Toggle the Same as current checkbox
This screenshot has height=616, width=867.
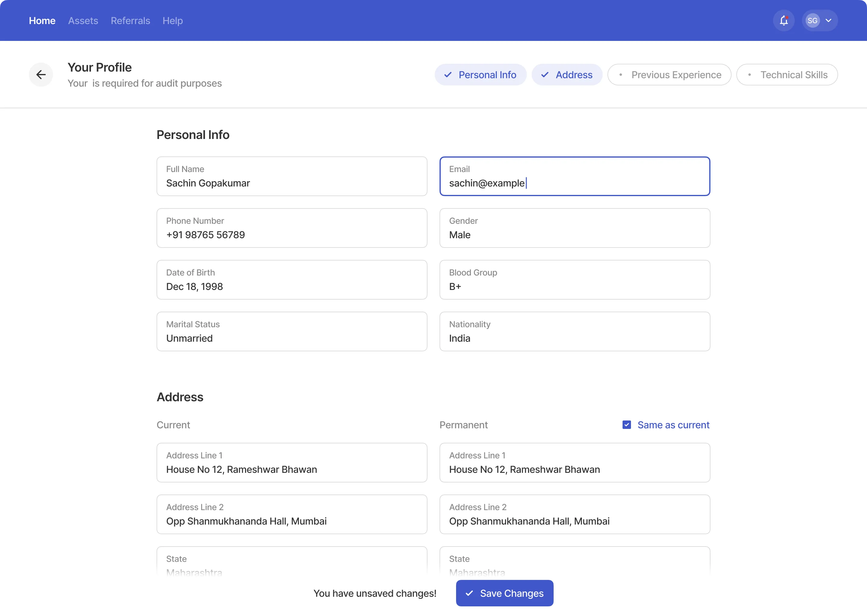(x=627, y=425)
